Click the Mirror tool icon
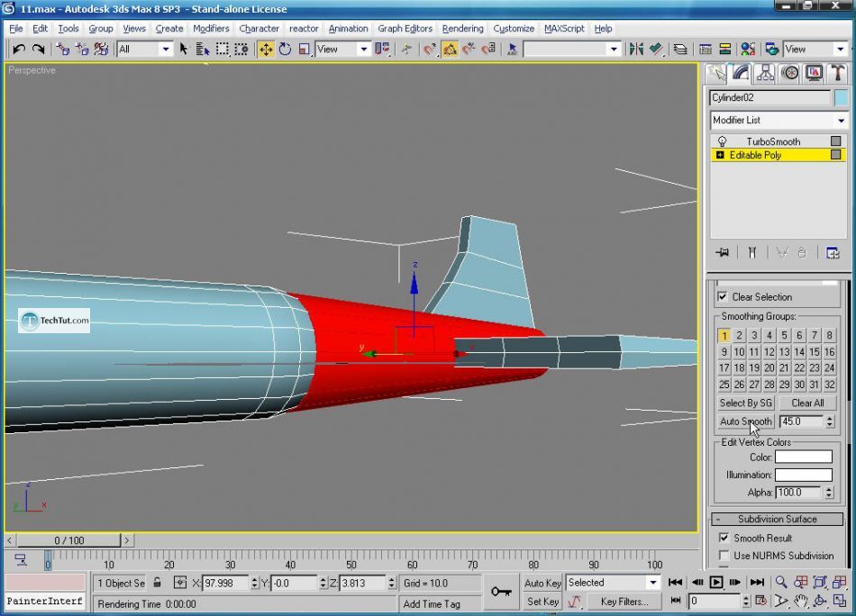 636,50
